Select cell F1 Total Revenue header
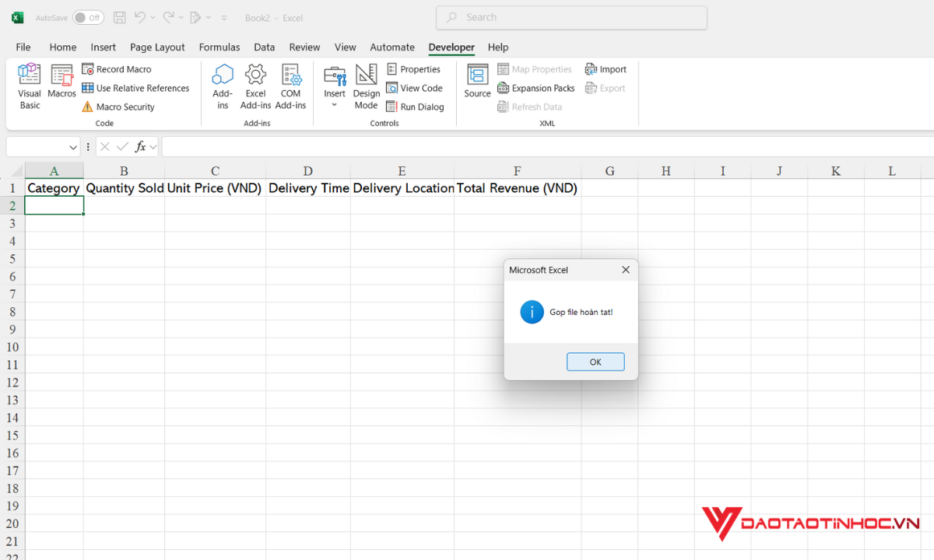This screenshot has width=934, height=560. click(517, 187)
